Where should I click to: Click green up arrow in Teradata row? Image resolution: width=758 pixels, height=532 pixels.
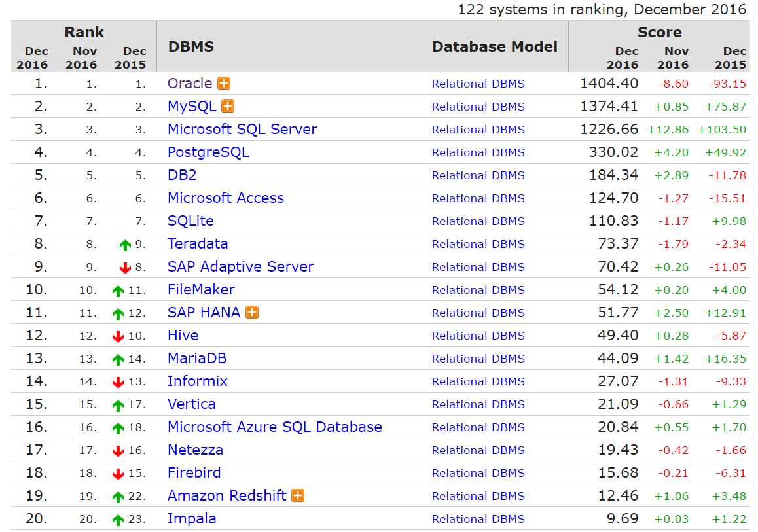[125, 245]
